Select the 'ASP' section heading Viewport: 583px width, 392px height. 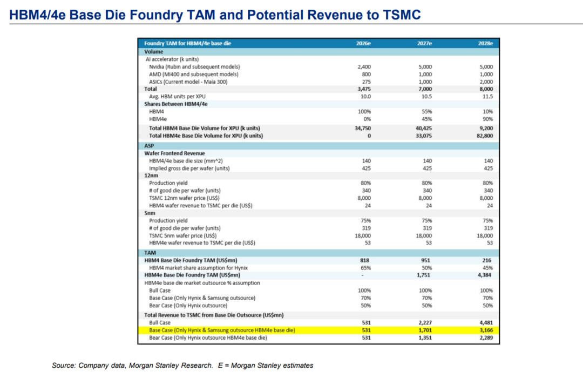[x=149, y=146]
